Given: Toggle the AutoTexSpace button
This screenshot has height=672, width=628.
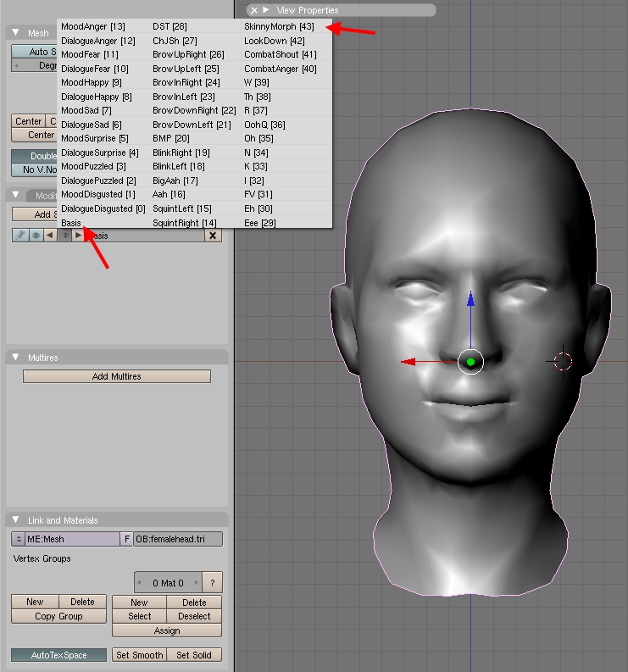Looking at the screenshot, I should pyautogui.click(x=59, y=655).
